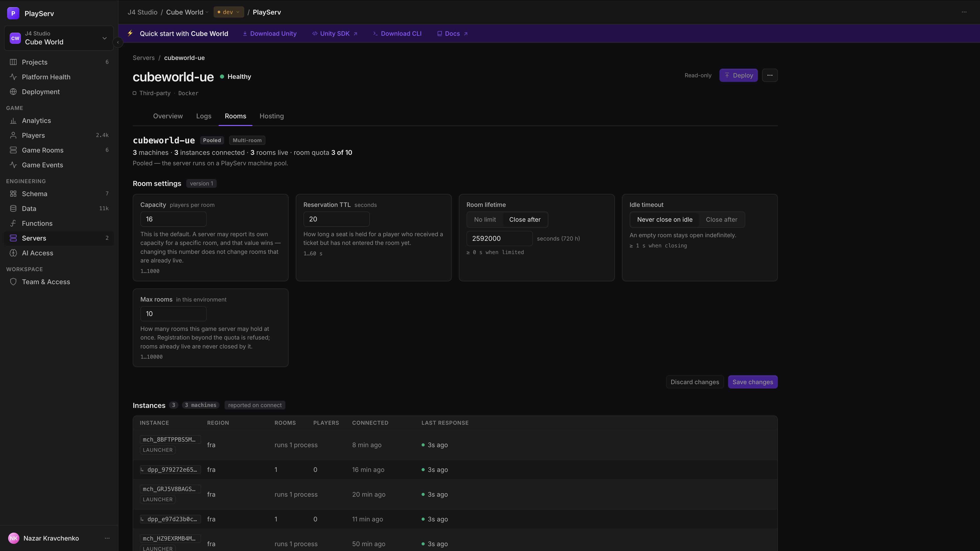The image size is (980, 551).
Task: Open Game Rooms in the sidebar
Action: (59, 150)
